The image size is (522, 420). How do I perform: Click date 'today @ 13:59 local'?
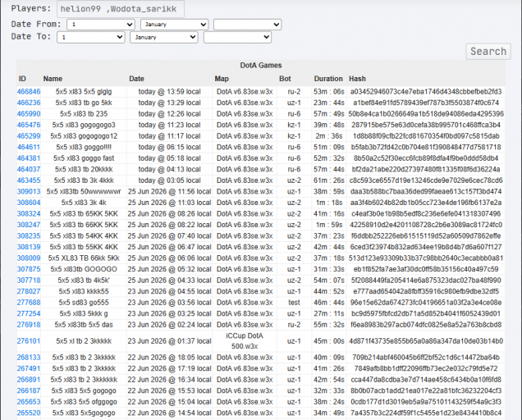click(x=169, y=92)
